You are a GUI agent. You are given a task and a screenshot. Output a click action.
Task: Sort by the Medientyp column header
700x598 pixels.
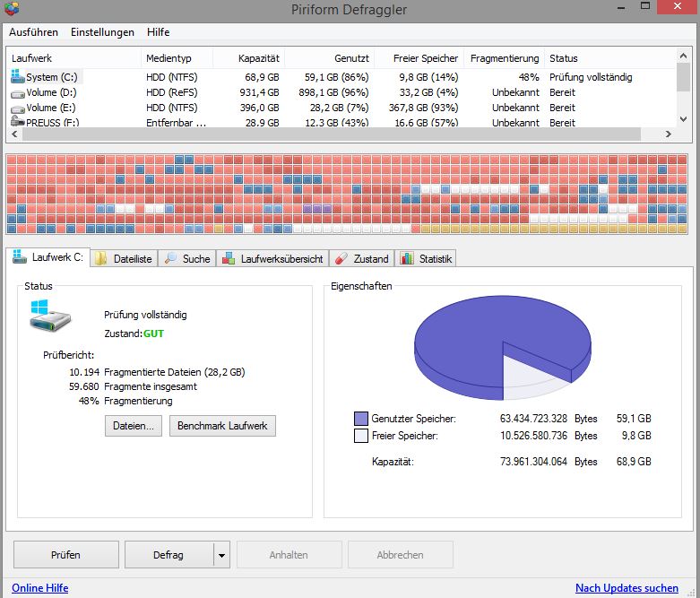(177, 58)
